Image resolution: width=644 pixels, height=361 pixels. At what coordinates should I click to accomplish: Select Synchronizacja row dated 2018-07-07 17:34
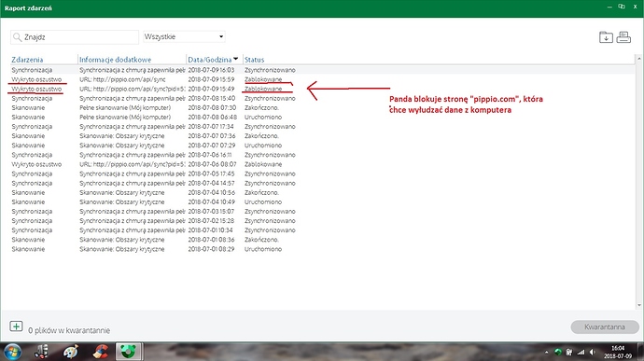click(x=322, y=127)
